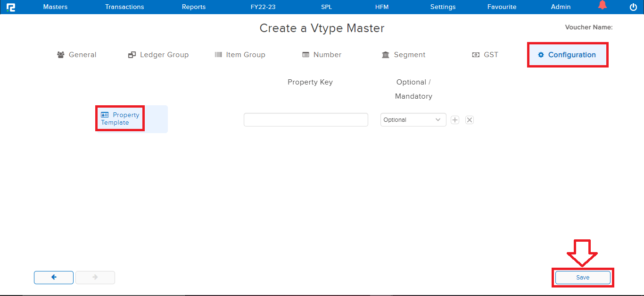Open the Reports menu
The image size is (644, 296).
[193, 7]
